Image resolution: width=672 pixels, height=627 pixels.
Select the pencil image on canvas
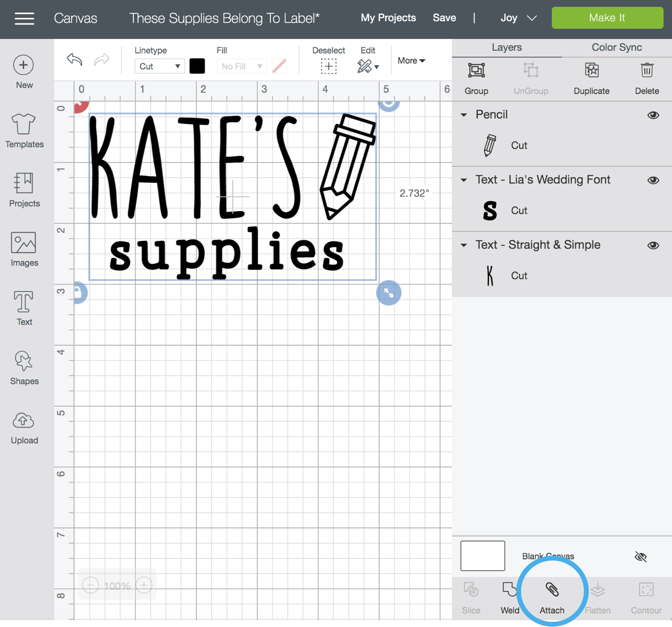pyautogui.click(x=347, y=167)
